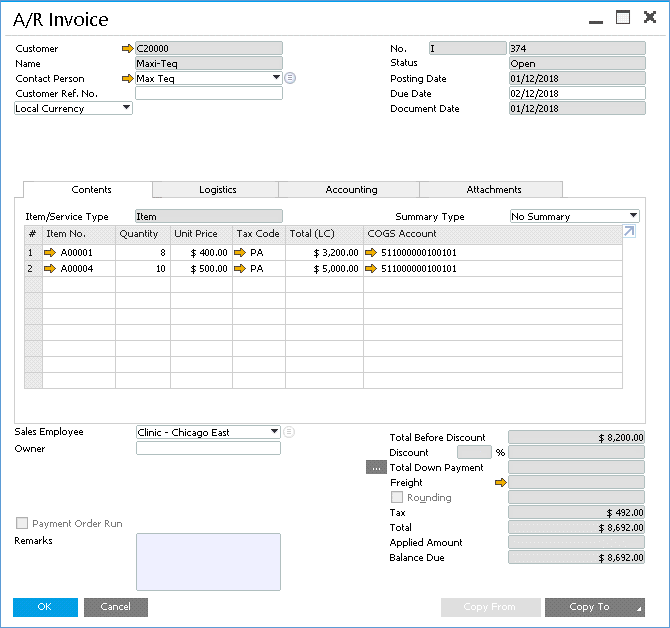Screen dimensions: 670x628
Task: Click the Name field Maxi-Teq
Action: click(209, 63)
